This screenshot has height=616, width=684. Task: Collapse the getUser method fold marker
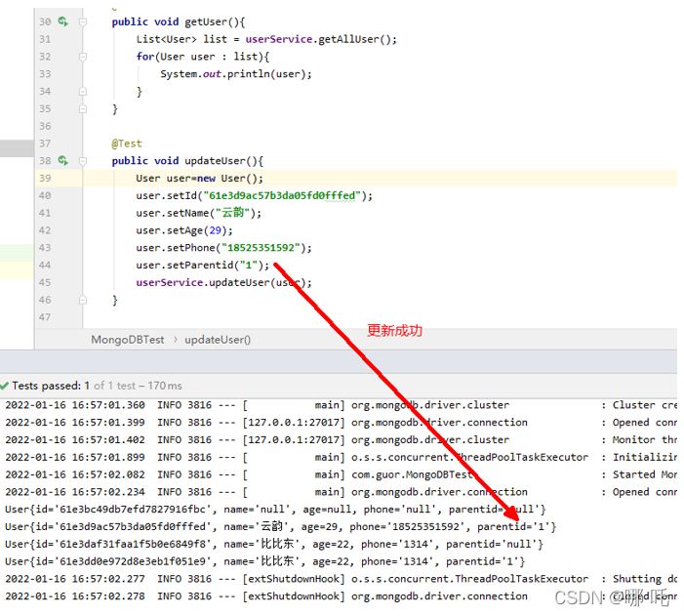(x=82, y=21)
